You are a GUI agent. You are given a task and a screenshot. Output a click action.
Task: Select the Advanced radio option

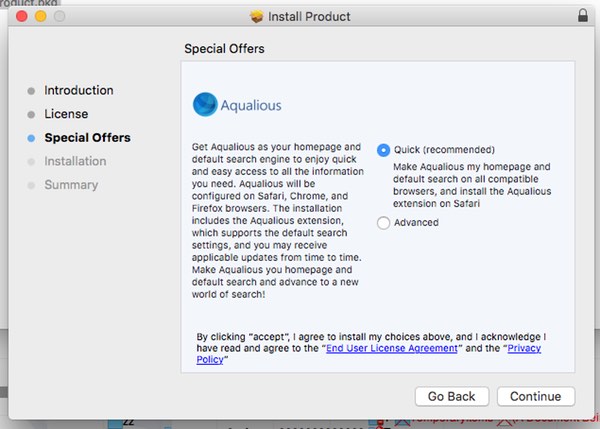tap(383, 223)
